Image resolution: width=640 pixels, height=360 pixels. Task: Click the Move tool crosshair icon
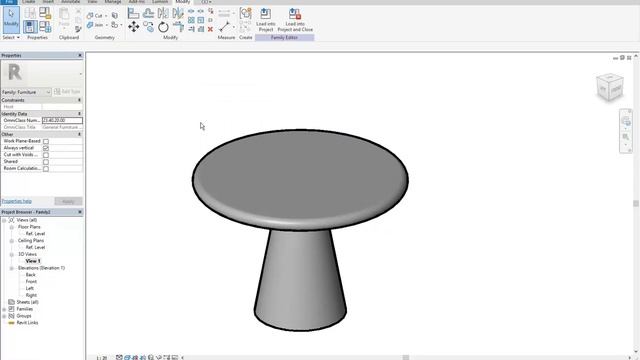133,27
